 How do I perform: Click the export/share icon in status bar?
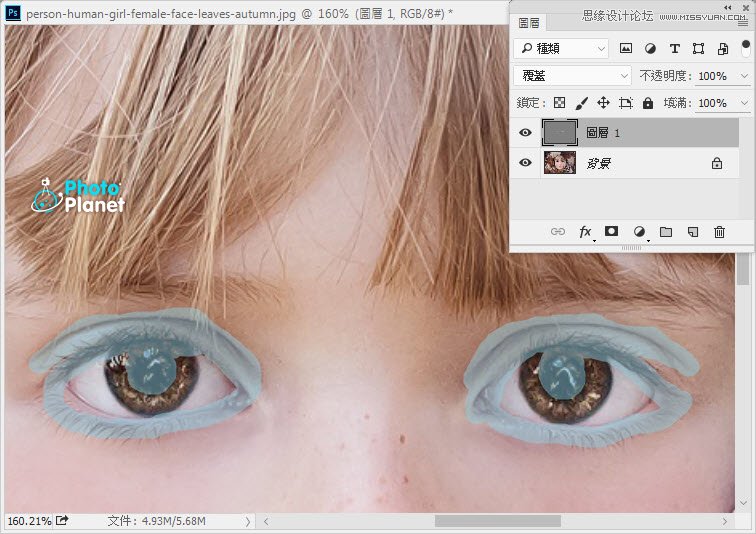point(62,520)
